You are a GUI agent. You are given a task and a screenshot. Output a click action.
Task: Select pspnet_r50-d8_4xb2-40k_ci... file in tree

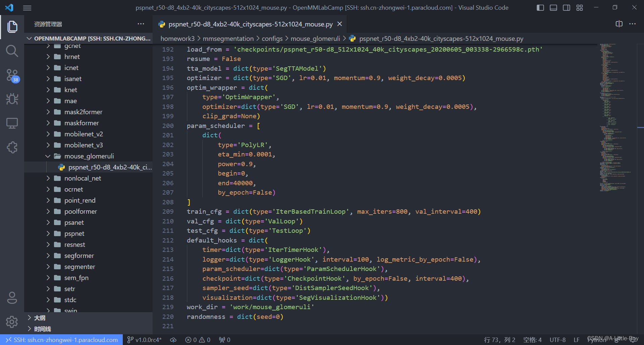pos(89,167)
